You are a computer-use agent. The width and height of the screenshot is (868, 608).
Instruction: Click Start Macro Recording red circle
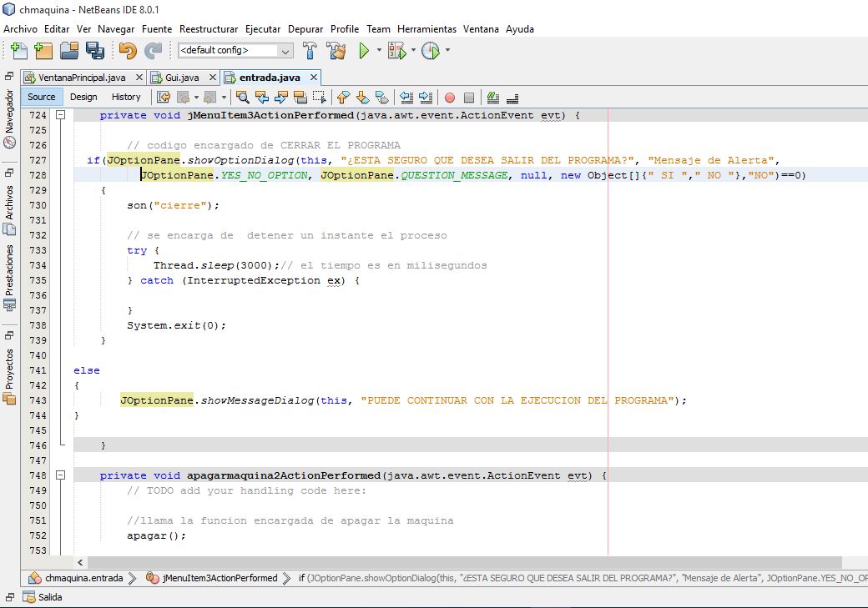(450, 98)
